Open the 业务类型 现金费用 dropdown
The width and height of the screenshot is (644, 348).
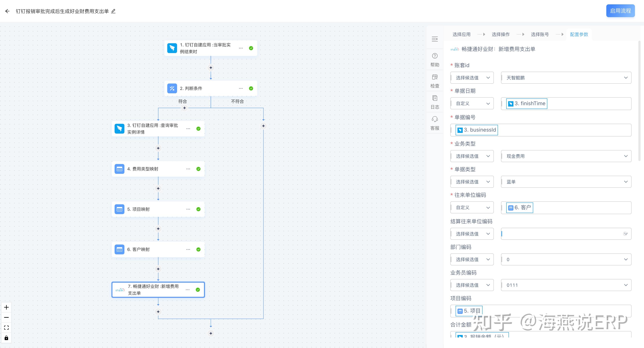[x=566, y=156]
